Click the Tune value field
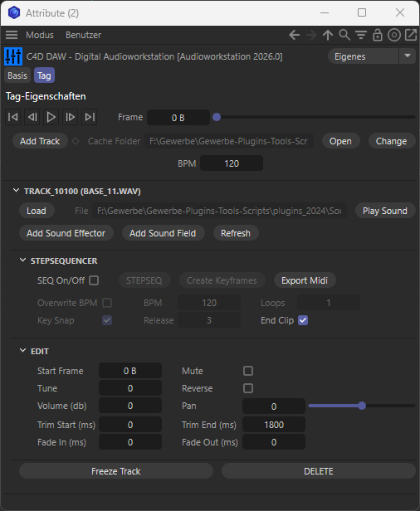 (x=130, y=388)
